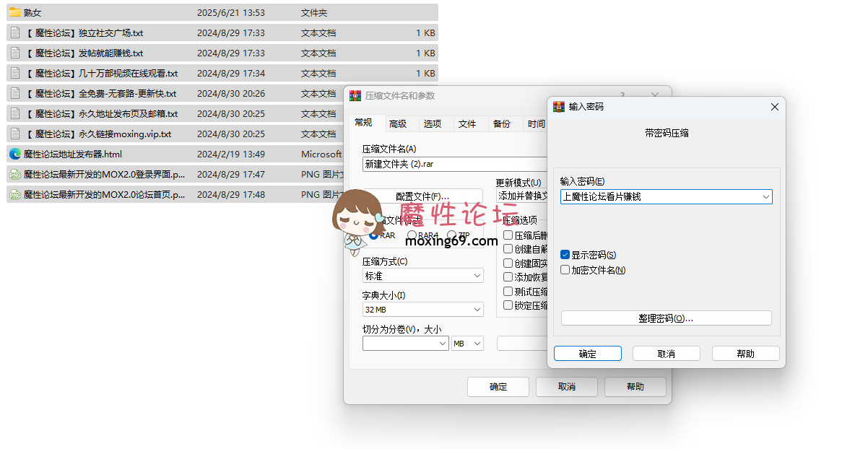
Task: Click PNG icon of MOX2.0论坛首页 file
Action: pos(14,194)
